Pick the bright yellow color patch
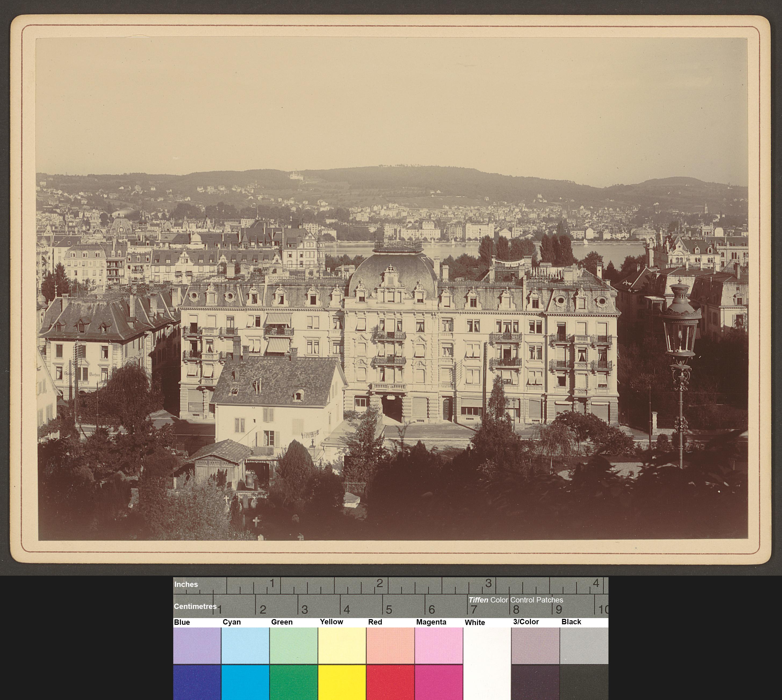 (342, 682)
